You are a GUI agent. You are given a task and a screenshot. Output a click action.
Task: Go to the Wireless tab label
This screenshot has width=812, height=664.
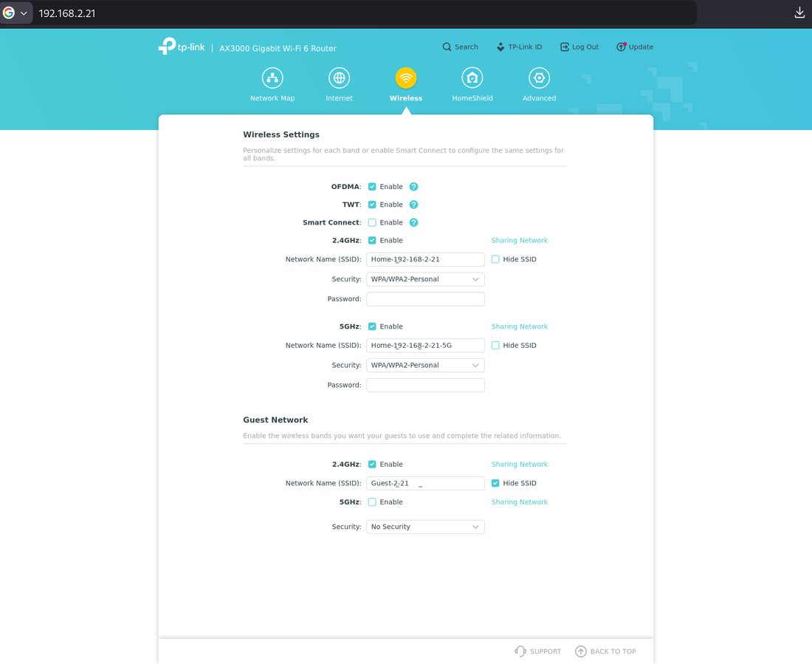tap(406, 98)
